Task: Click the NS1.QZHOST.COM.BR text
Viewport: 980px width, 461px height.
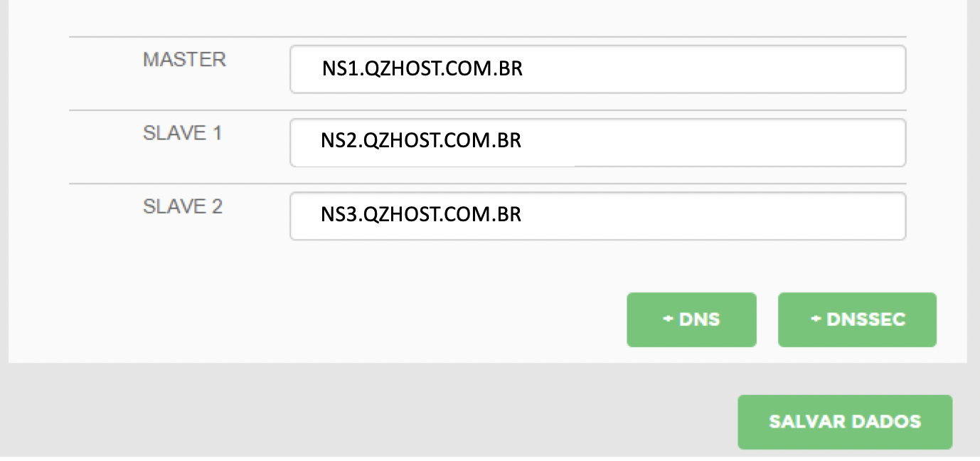Action: point(422,70)
